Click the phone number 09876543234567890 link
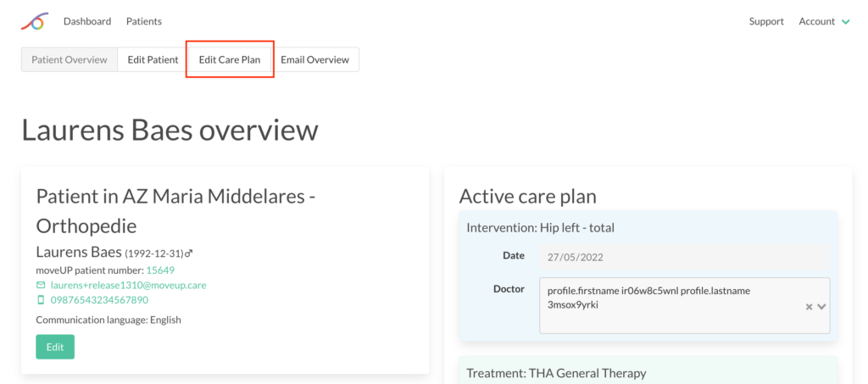The image size is (868, 384). click(x=99, y=300)
